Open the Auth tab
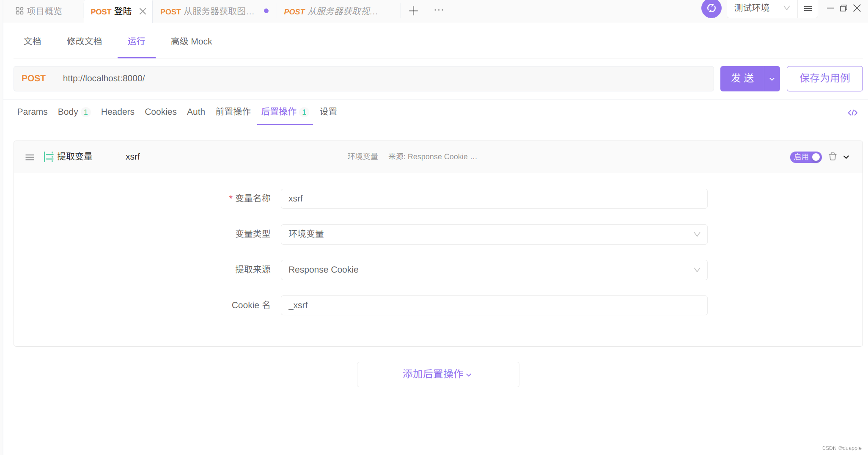 pos(196,112)
